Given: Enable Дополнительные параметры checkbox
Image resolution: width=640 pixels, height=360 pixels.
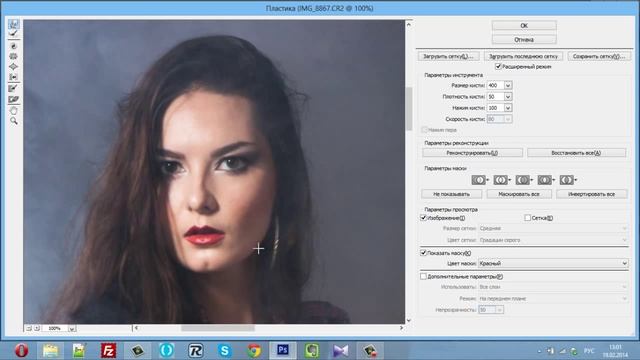Looking at the screenshot, I should tap(423, 277).
